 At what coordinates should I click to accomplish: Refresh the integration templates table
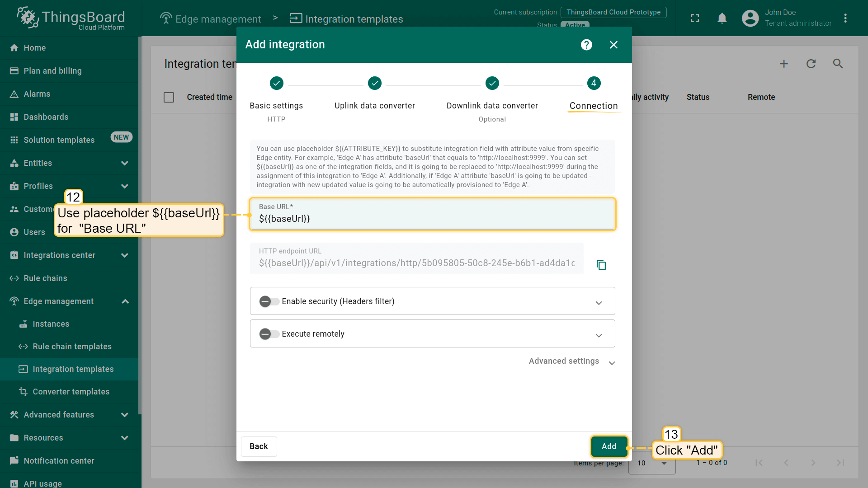click(811, 64)
